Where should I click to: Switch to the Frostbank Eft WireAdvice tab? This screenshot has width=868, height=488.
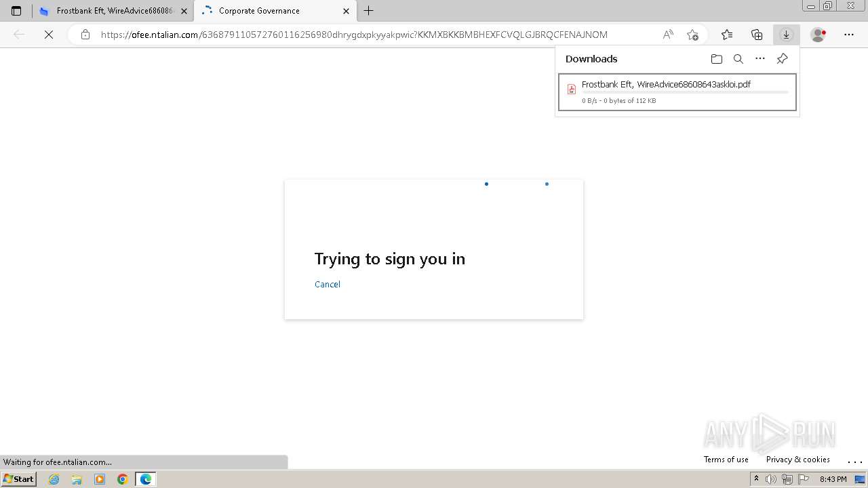(113, 11)
